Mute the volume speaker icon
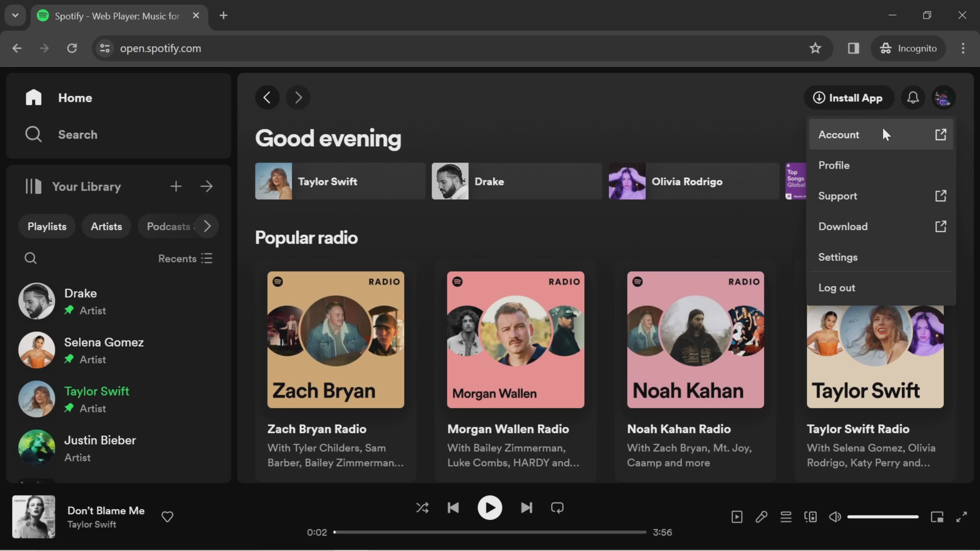Screen dimensions: 980x551 [x=835, y=517]
